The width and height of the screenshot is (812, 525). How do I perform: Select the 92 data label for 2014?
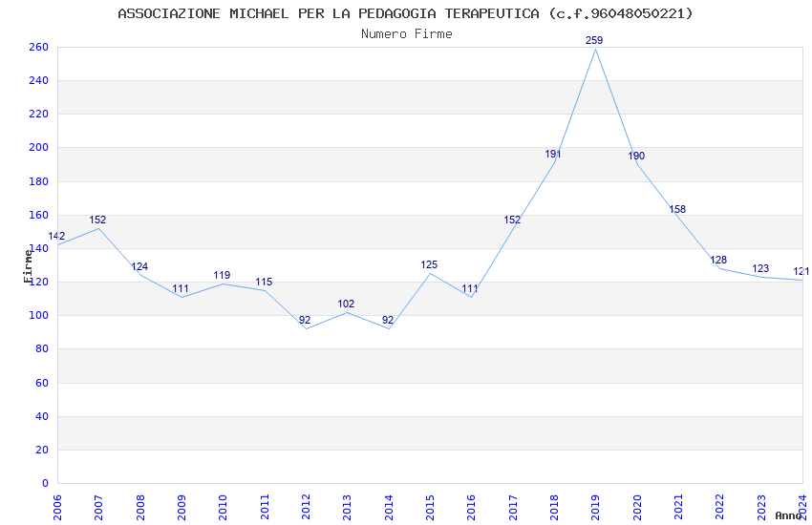(387, 320)
